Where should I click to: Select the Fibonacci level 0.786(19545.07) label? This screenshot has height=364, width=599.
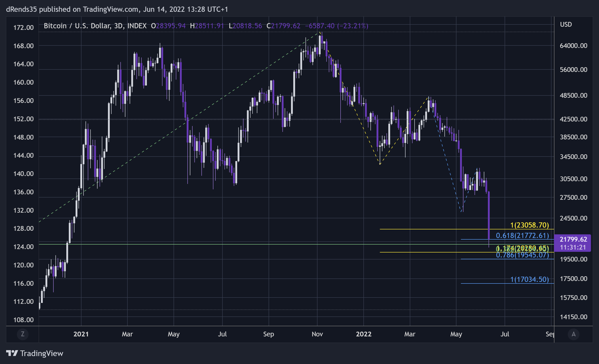click(x=522, y=255)
